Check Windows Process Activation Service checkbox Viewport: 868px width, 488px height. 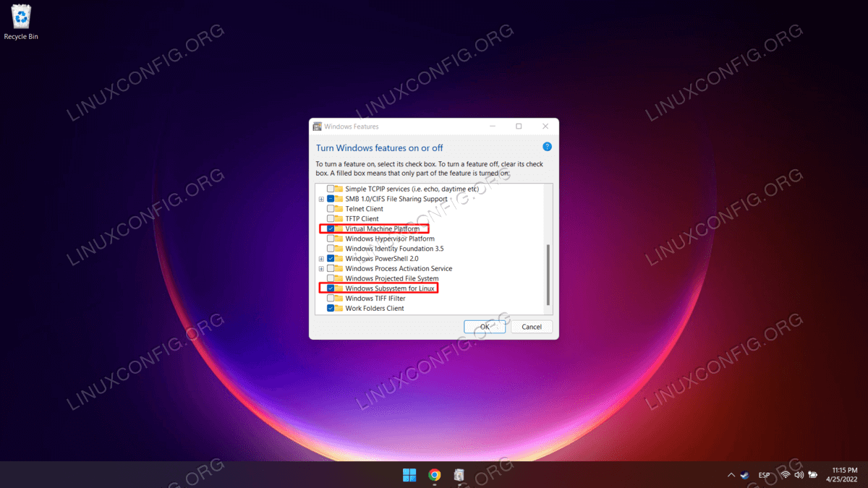(331, 268)
